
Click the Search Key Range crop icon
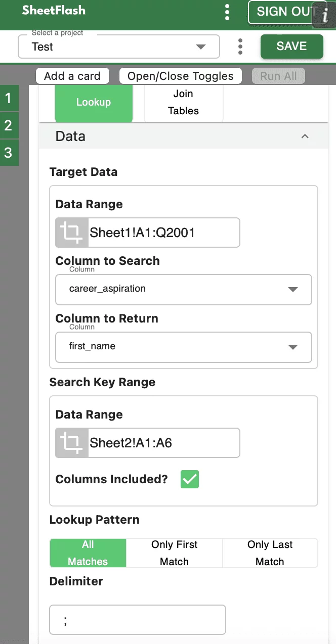72,443
